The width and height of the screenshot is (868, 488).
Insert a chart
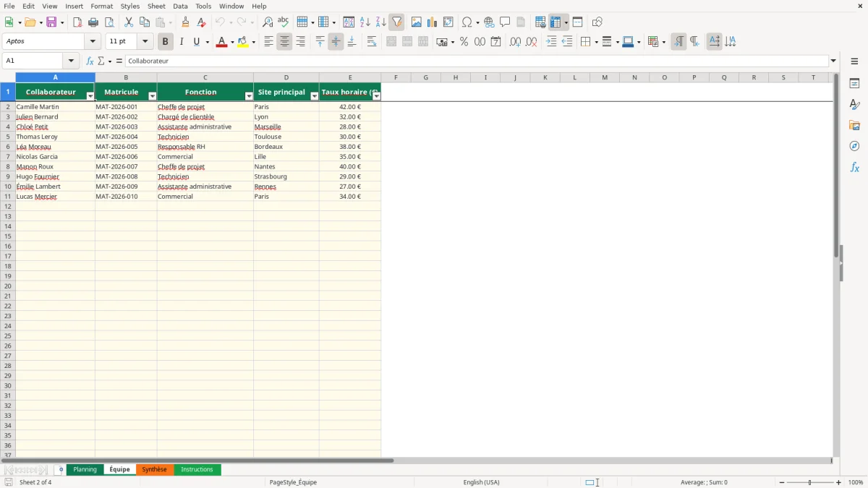coord(432,22)
